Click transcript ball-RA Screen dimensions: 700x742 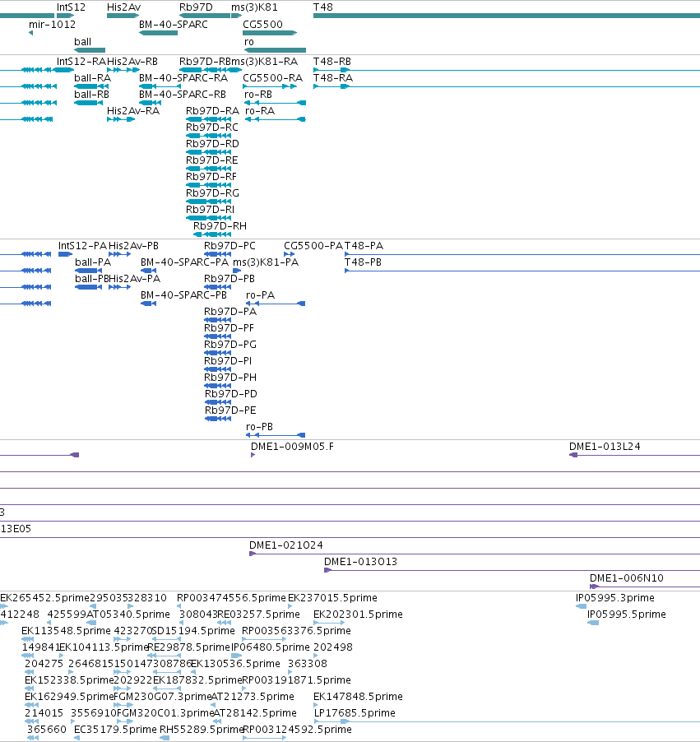[x=92, y=78]
